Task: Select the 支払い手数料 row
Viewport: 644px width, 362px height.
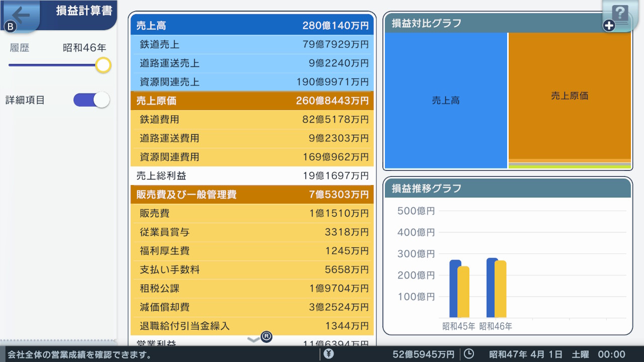Action: (x=252, y=269)
